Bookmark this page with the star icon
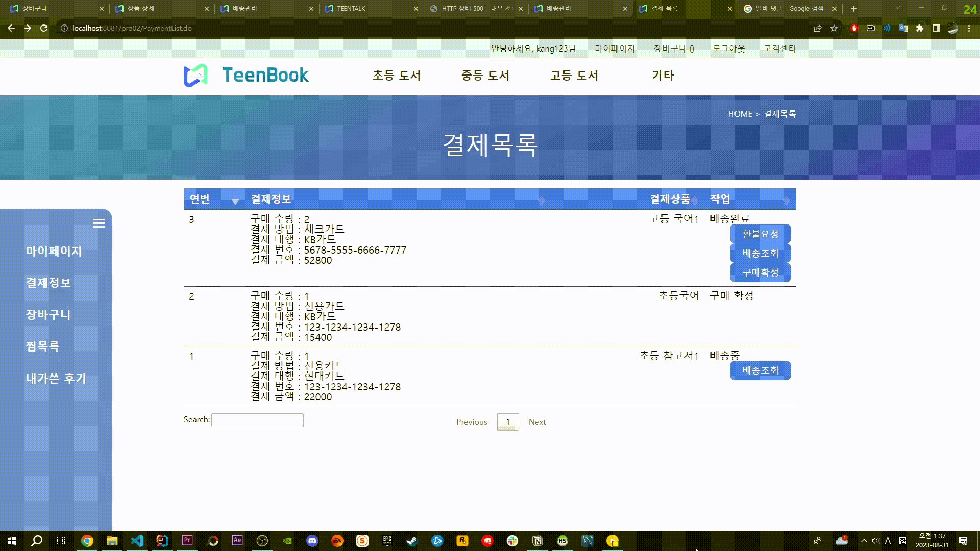This screenshot has width=980, height=551. 834,29
